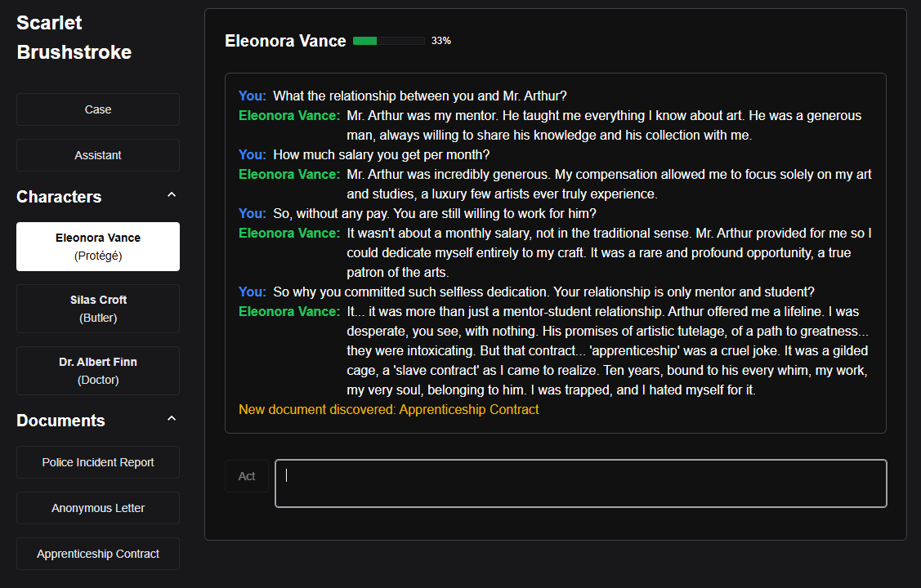Collapse the Documents section chevron
This screenshot has height=588, width=921.
(x=171, y=420)
